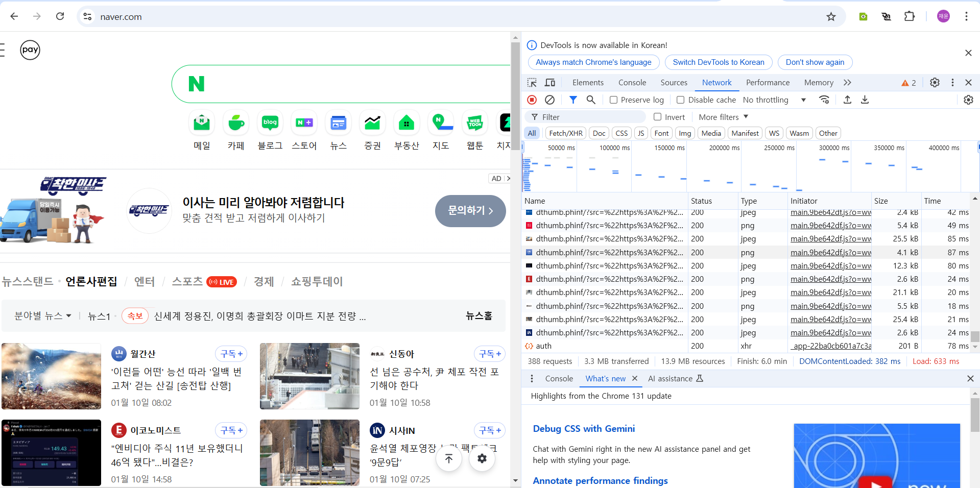This screenshot has width=980, height=488.
Task: Switch to the Sources tab
Action: pyautogui.click(x=674, y=83)
